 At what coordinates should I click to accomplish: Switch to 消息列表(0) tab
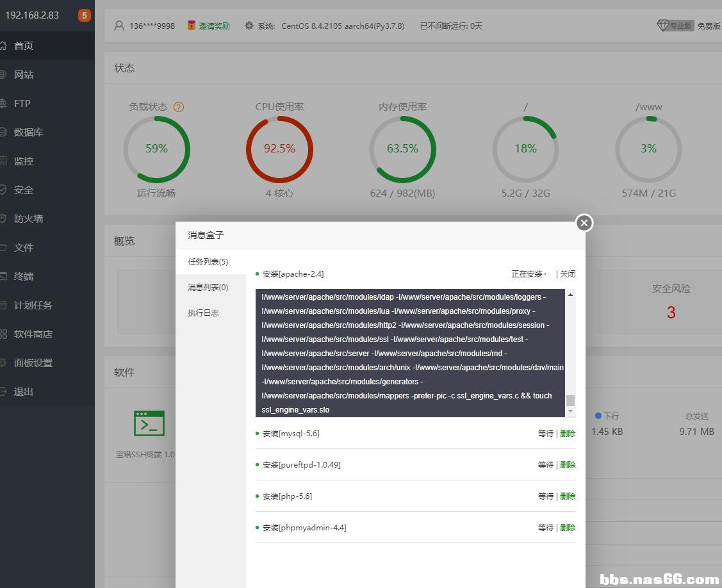208,288
